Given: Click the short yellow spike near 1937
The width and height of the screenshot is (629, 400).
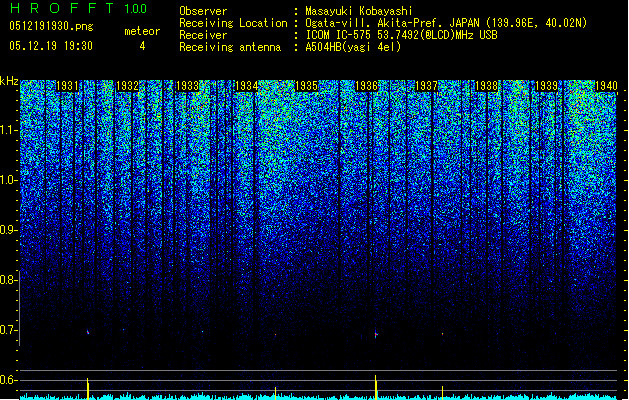Looking at the screenshot, I should (x=442, y=393).
